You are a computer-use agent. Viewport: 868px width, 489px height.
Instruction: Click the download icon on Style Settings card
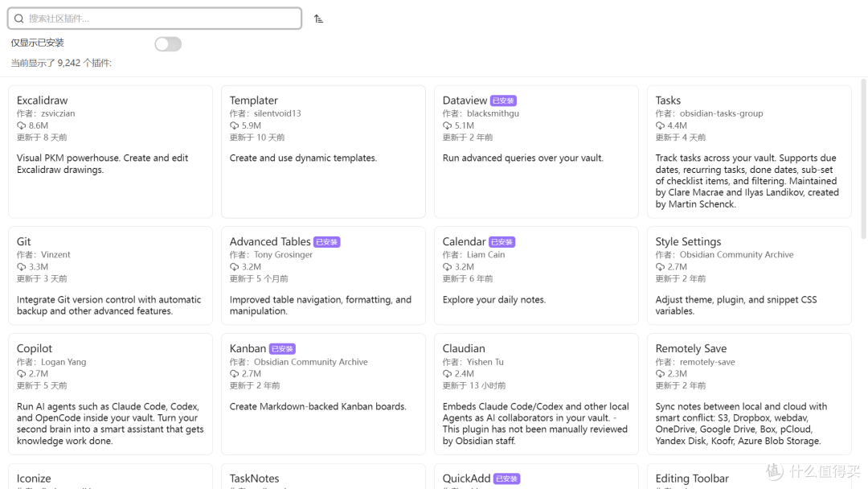point(660,267)
